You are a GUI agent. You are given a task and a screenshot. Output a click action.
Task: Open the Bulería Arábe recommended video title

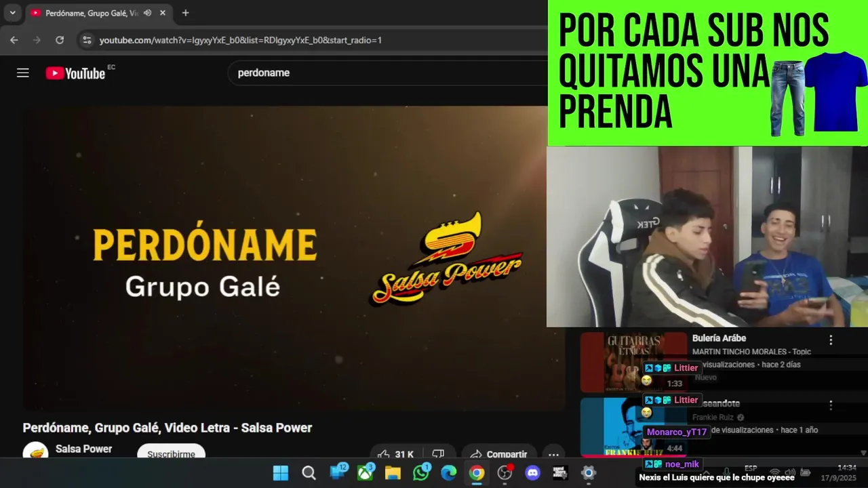coord(719,338)
